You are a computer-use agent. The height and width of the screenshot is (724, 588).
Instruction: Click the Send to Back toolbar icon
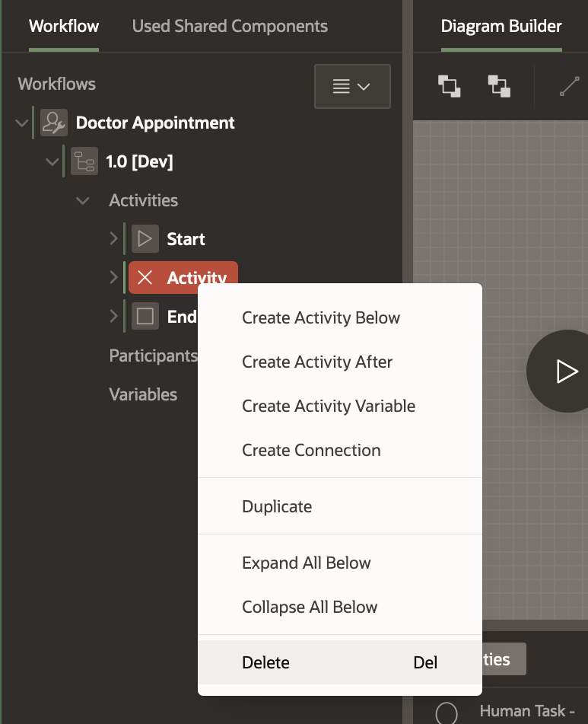click(499, 86)
